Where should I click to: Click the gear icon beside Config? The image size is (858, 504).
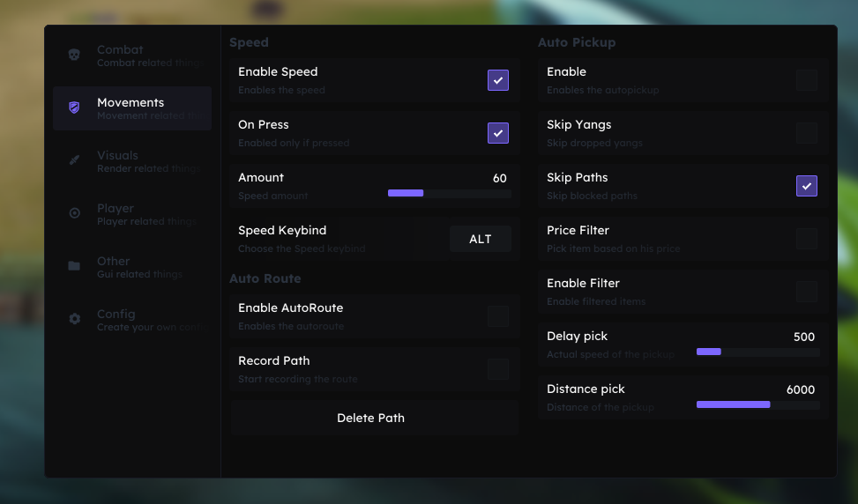74,319
